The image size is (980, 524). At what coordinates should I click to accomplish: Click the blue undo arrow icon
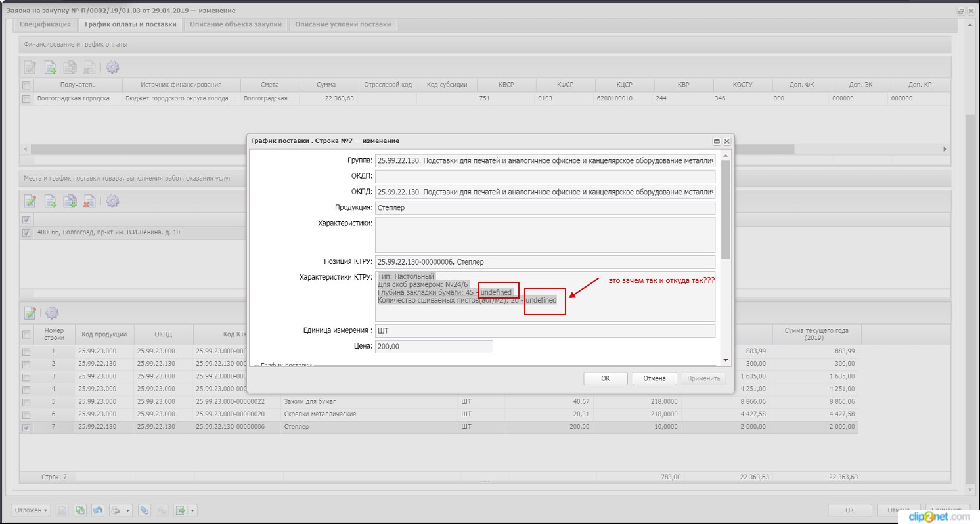click(98, 510)
